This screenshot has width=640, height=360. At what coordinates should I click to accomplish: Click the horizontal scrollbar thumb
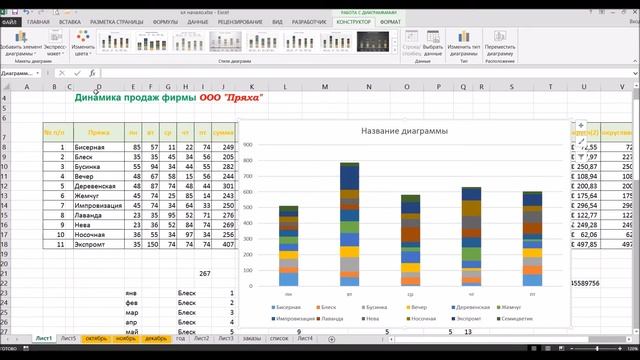click(491, 339)
